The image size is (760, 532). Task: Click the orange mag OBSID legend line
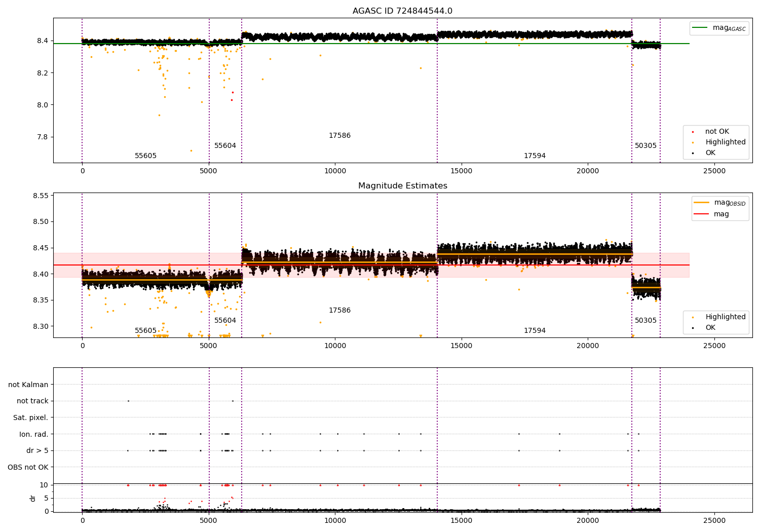pyautogui.click(x=701, y=203)
